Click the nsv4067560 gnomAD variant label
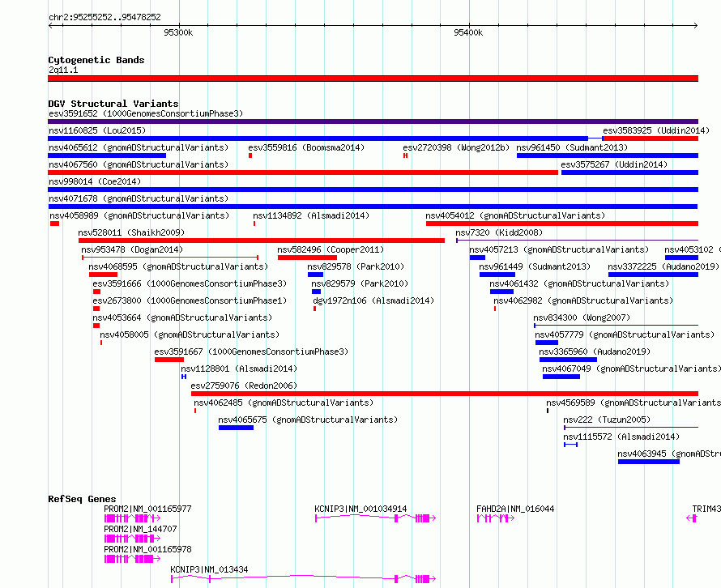 point(139,164)
